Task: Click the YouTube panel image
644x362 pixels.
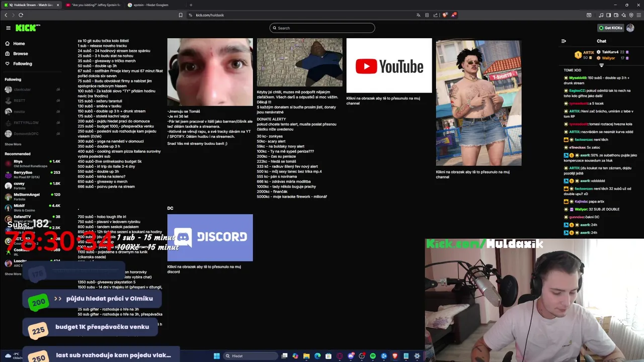Action: [x=389, y=66]
